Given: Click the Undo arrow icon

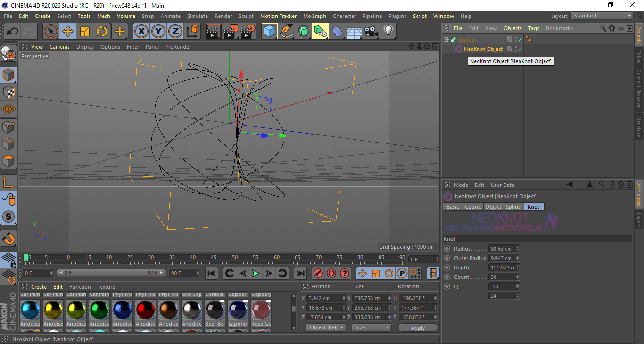Looking at the screenshot, I should pos(12,32).
